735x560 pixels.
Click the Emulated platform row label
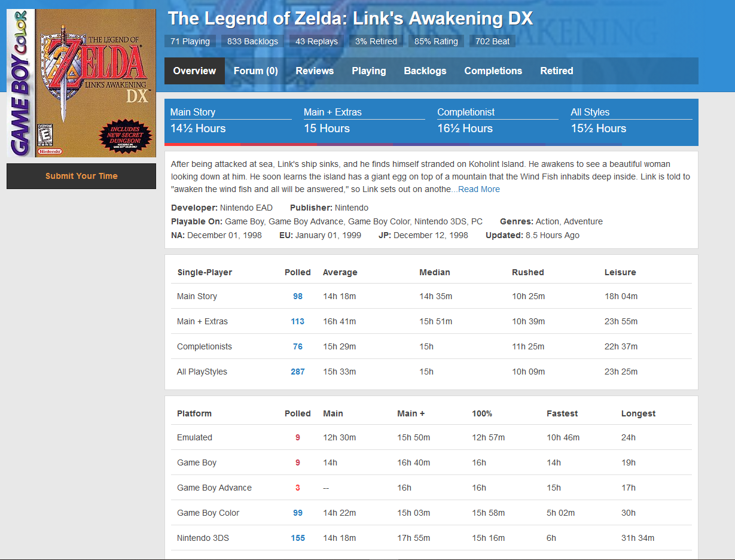194,437
